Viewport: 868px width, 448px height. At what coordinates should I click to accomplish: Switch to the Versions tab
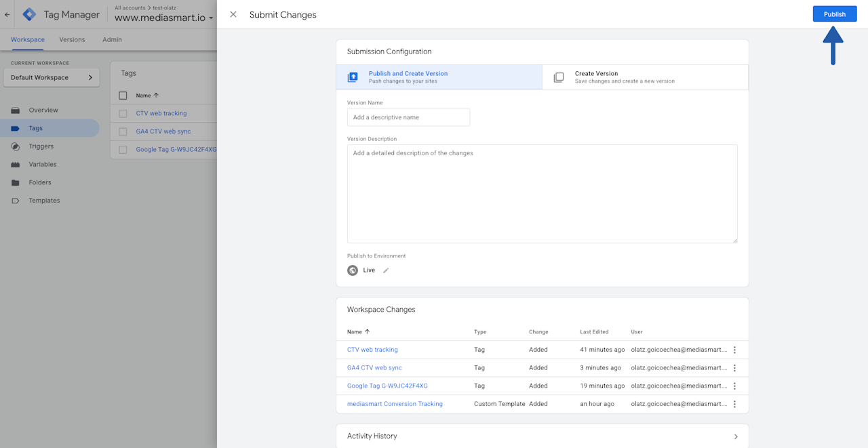click(72, 39)
